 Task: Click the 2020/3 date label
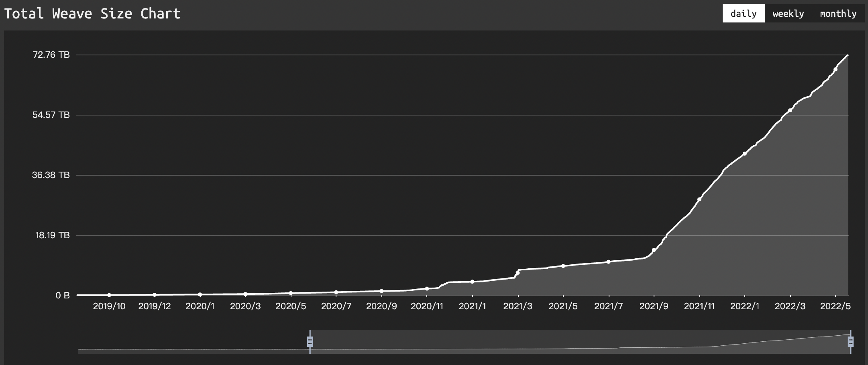point(245,306)
